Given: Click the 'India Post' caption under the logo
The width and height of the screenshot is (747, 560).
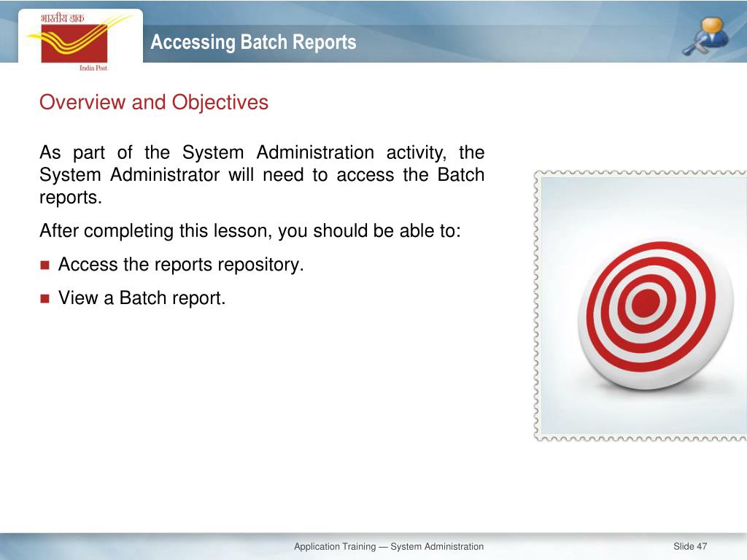Looking at the screenshot, I should click(x=93, y=68).
